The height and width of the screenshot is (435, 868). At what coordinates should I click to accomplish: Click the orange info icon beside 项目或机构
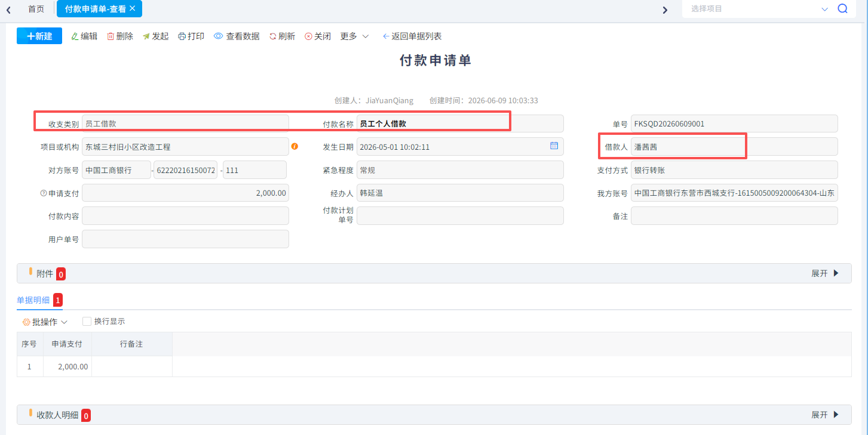tap(295, 146)
